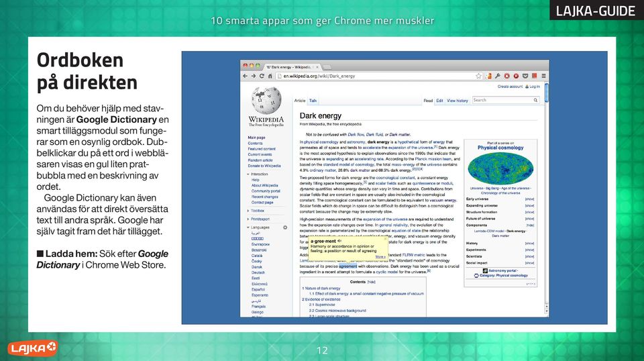Open the browser Home page icon
This screenshot has height=361, width=644.
[270, 76]
